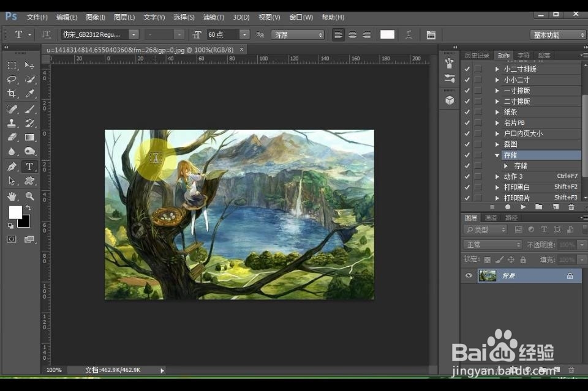Click the background color swatch
The height and width of the screenshot is (391, 588).
[x=24, y=223]
